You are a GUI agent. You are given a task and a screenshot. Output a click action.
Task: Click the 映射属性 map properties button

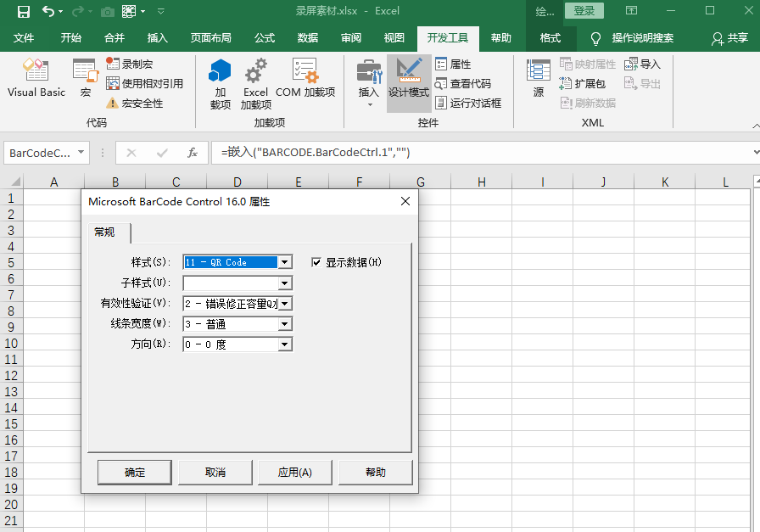tap(588, 64)
